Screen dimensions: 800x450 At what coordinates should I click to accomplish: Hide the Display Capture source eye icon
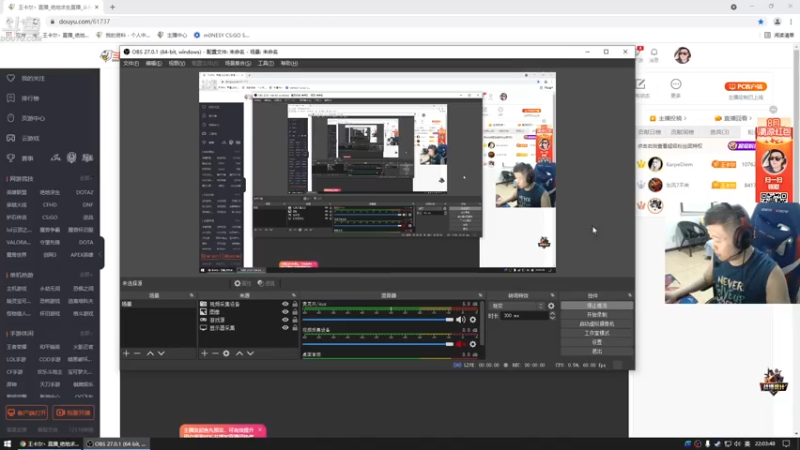pyautogui.click(x=285, y=328)
